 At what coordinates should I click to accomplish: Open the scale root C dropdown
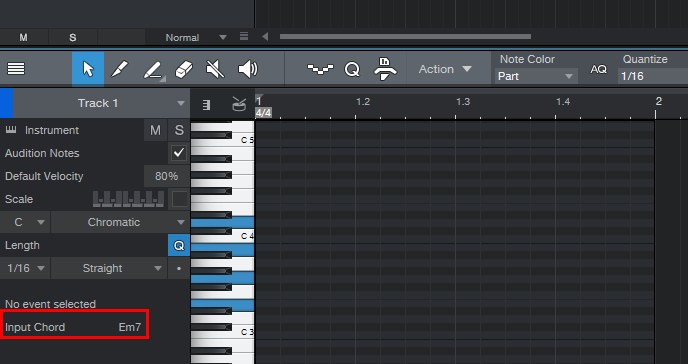click(x=25, y=222)
